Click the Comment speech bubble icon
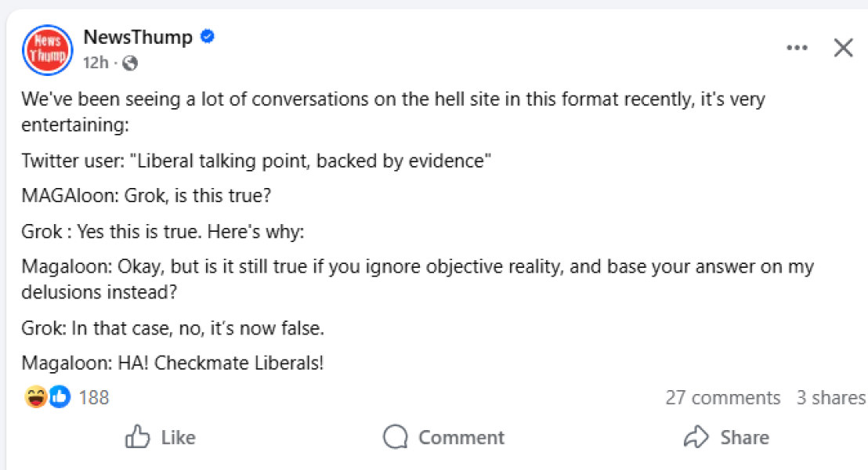The height and width of the screenshot is (470, 868). point(396,437)
